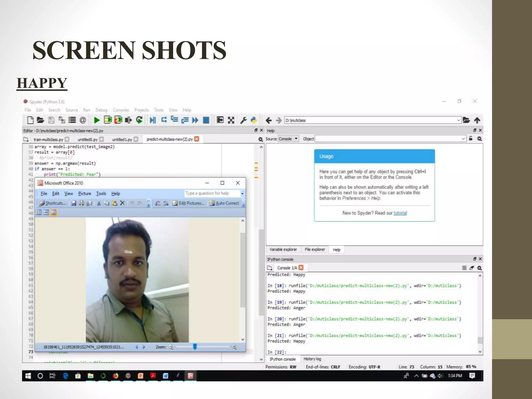Screen dimensions: 532x399
Task: Stop debugging blue square icon
Action: 206,120
